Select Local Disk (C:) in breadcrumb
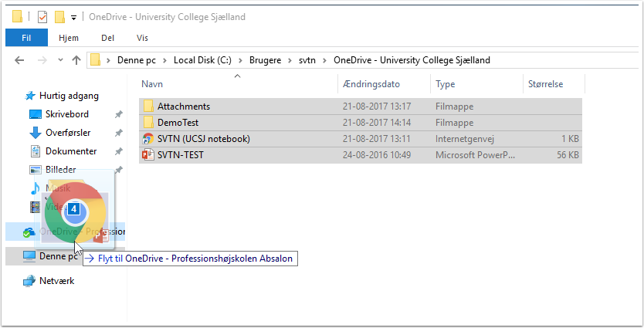 coord(202,60)
